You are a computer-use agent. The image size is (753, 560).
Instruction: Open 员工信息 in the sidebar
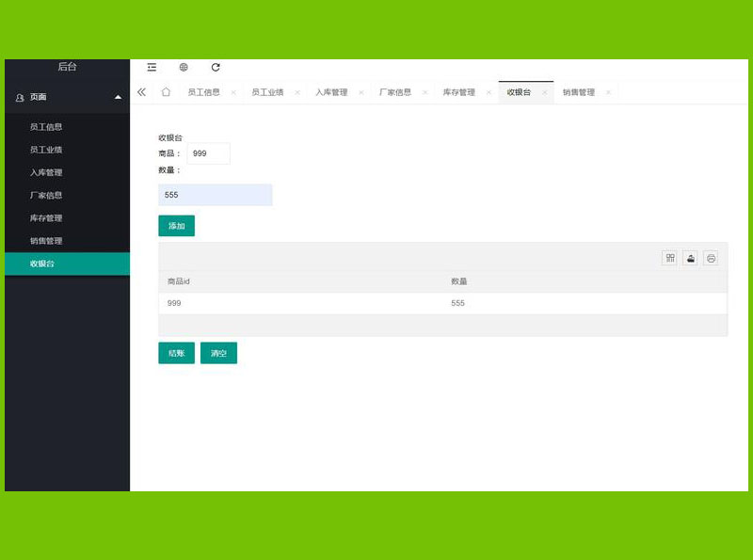(x=67, y=127)
